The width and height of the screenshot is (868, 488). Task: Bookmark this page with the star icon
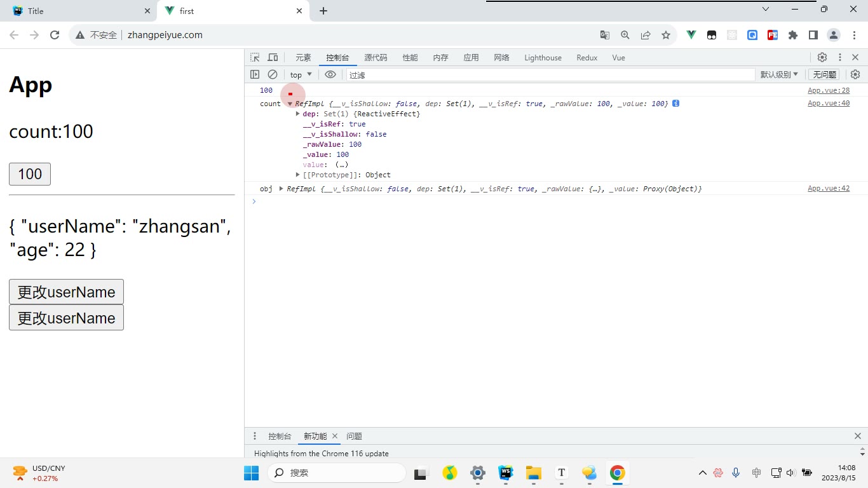(666, 35)
